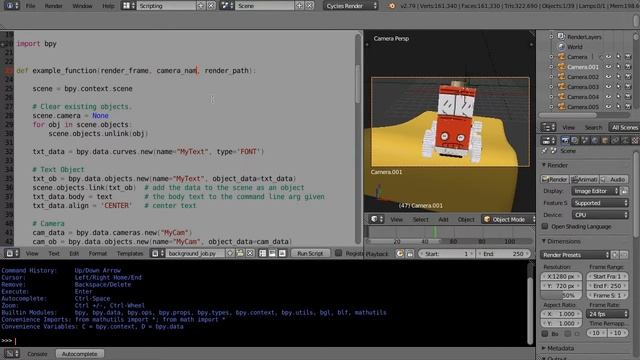Delete the Scripting layout with X icon
Viewport: 640px width, 360px height.
tap(211, 6)
